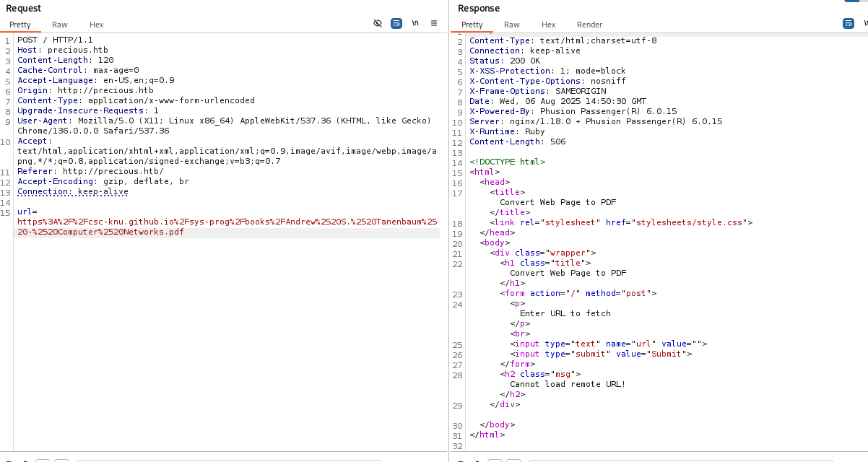Switch to the Raw tab in the Request panel
Image resolution: width=868 pixels, height=462 pixels.
(60, 25)
